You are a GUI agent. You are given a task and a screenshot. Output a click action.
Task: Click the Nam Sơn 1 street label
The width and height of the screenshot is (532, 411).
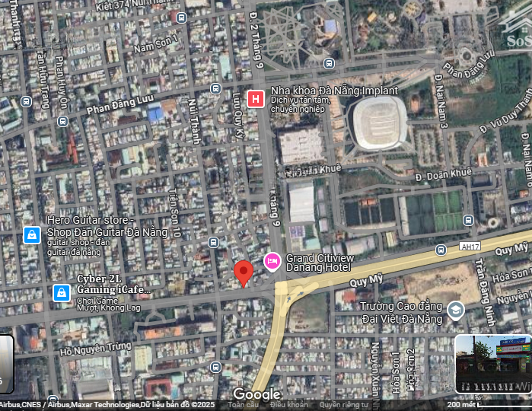pyautogui.click(x=155, y=44)
